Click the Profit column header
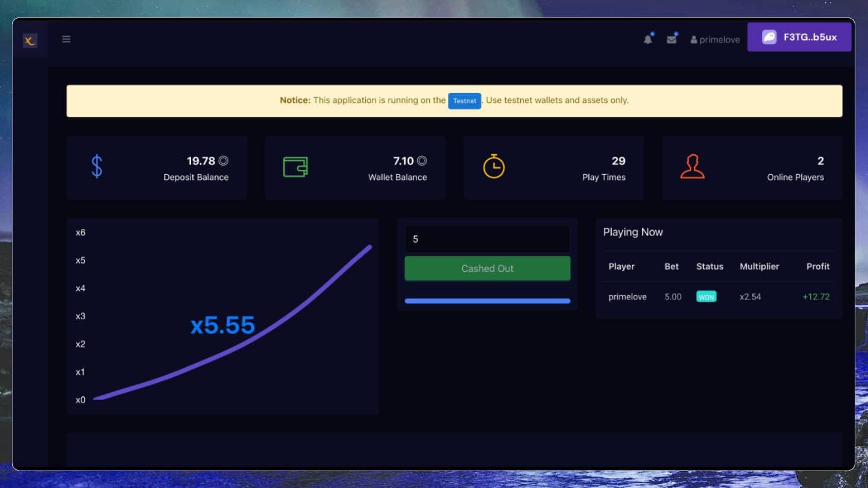This screenshot has width=868, height=488. point(817,266)
